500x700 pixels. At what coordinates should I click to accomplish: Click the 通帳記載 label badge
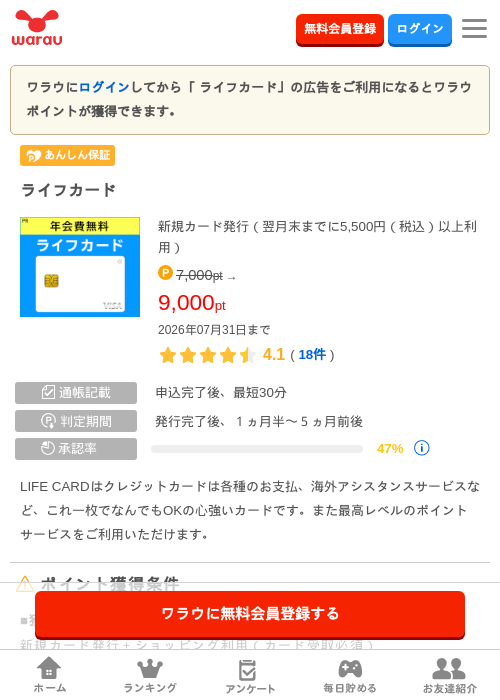click(x=76, y=393)
